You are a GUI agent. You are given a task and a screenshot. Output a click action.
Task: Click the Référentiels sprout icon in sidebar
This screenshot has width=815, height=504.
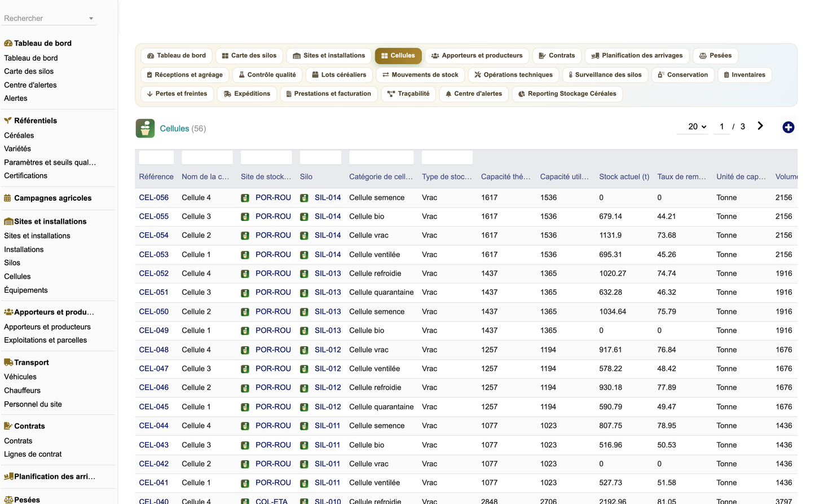pyautogui.click(x=8, y=121)
